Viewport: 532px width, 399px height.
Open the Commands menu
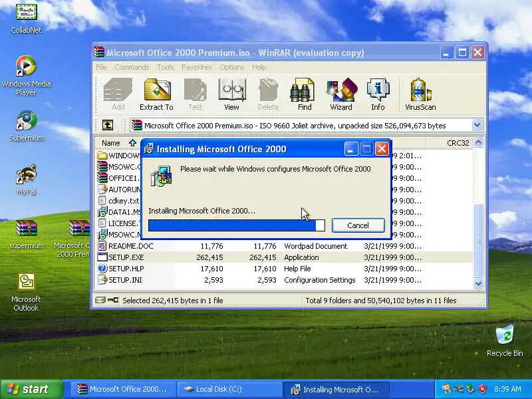tap(132, 67)
